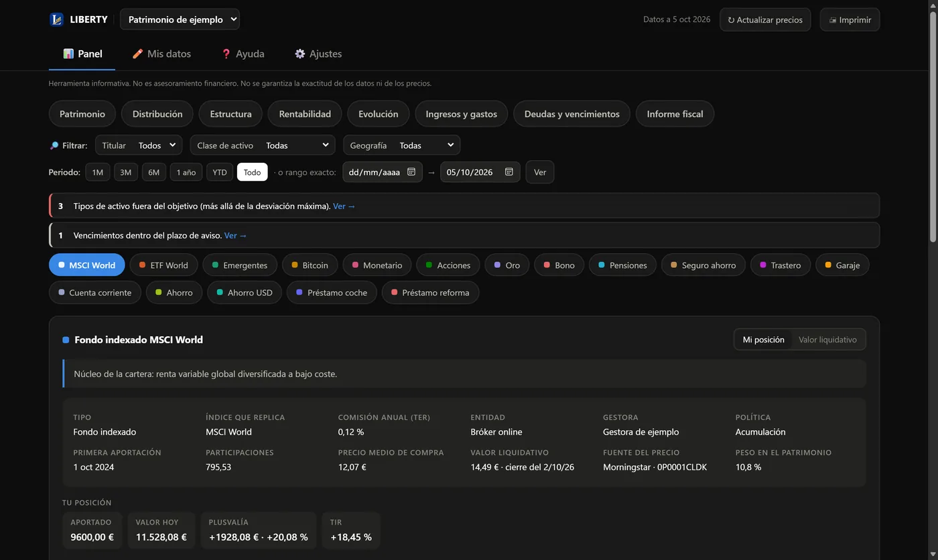This screenshot has width=938, height=560.
Task: Click Actualizar precios button
Action: click(x=765, y=19)
